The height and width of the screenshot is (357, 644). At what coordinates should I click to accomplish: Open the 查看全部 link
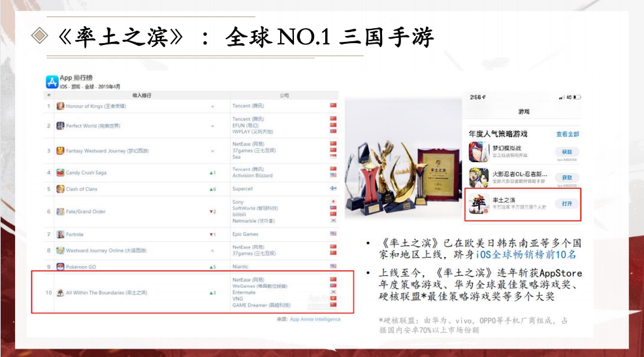[x=568, y=134]
